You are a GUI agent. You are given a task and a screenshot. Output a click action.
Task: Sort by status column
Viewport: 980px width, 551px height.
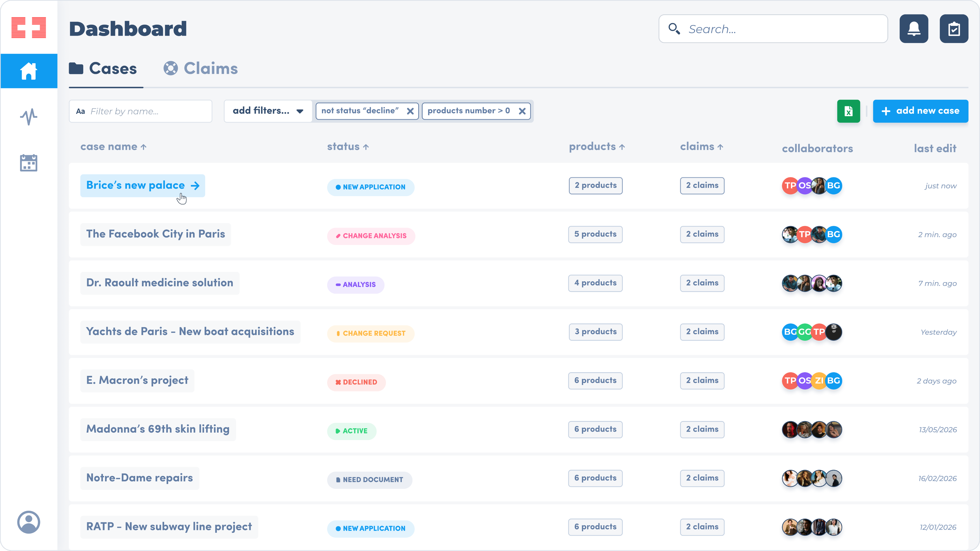(x=348, y=146)
